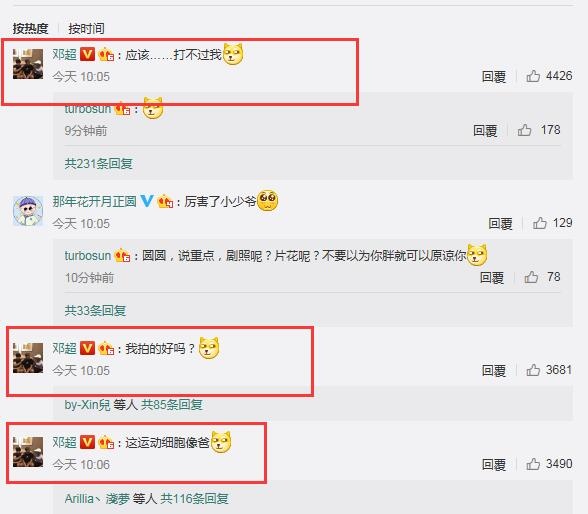Reply to 邓超's 应该……打不过我 comment
The height and width of the screenshot is (514, 588).
(x=494, y=76)
